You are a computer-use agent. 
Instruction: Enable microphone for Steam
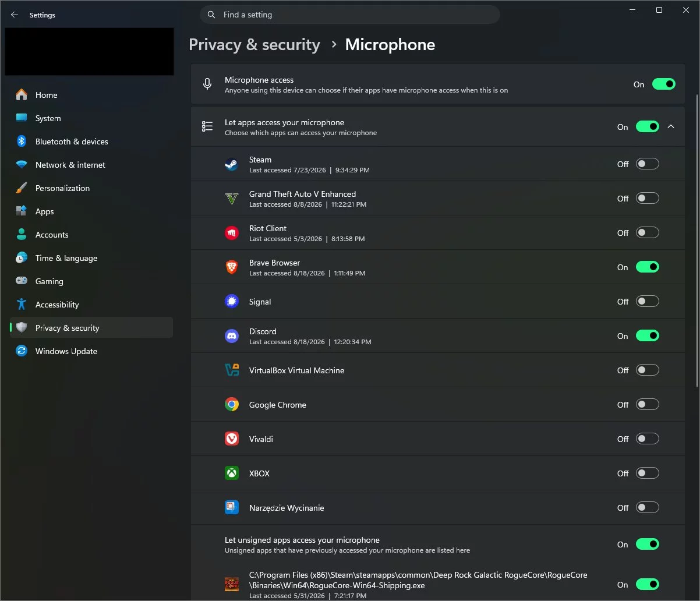647,164
